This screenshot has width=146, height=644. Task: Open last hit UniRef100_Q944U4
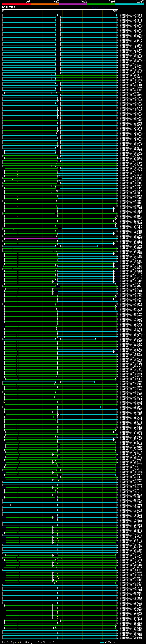point(131,638)
